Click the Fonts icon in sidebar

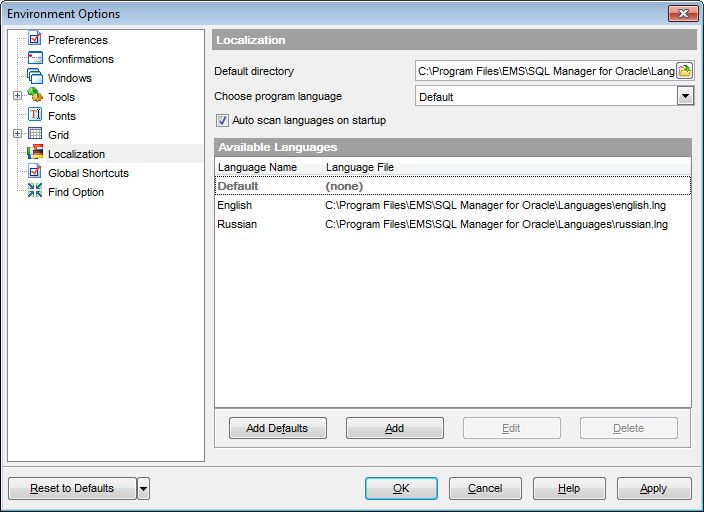click(35, 116)
